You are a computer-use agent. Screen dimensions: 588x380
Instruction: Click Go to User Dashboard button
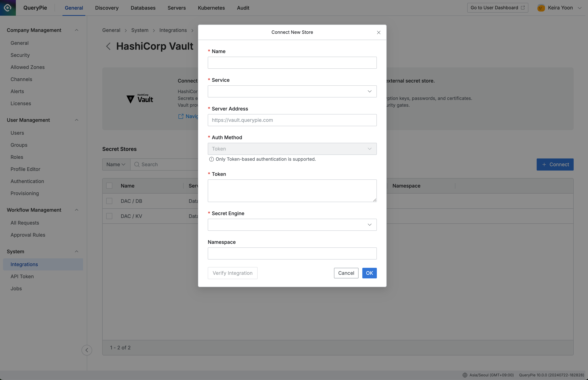coord(498,8)
